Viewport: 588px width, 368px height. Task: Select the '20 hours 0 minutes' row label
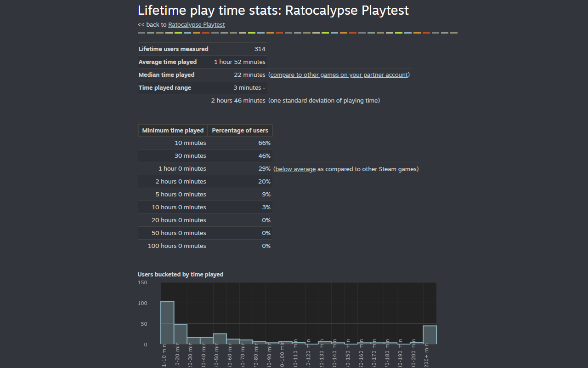(179, 220)
